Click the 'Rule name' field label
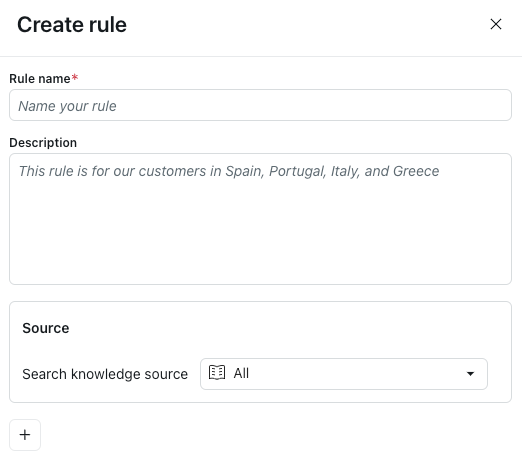Screen dimensions: 522x465 pos(40,79)
